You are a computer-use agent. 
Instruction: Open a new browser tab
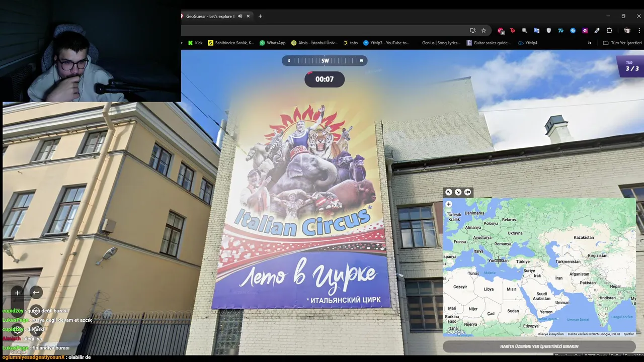pos(260,16)
